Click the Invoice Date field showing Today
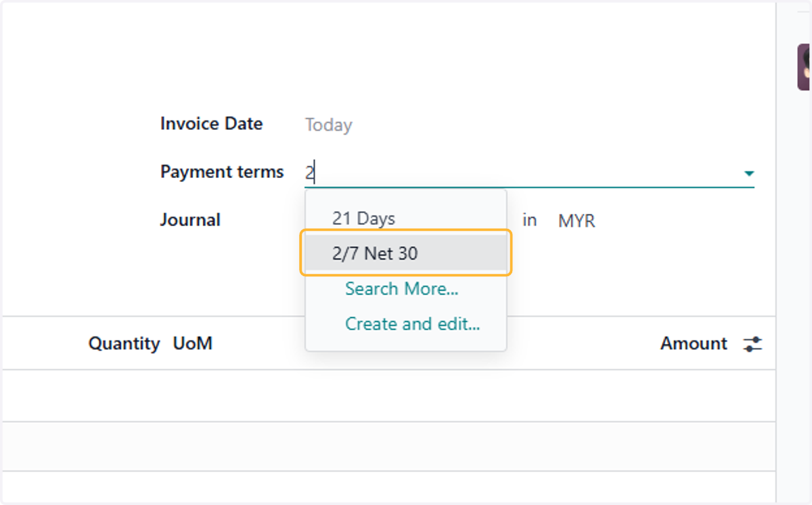Viewport: 812px width, 505px height. pyautogui.click(x=329, y=125)
